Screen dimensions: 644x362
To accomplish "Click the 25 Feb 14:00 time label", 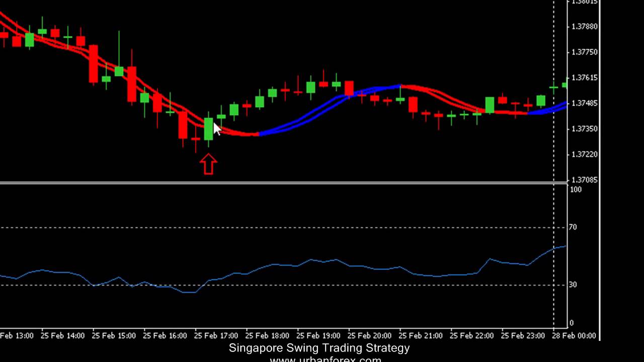I will click(x=62, y=335).
